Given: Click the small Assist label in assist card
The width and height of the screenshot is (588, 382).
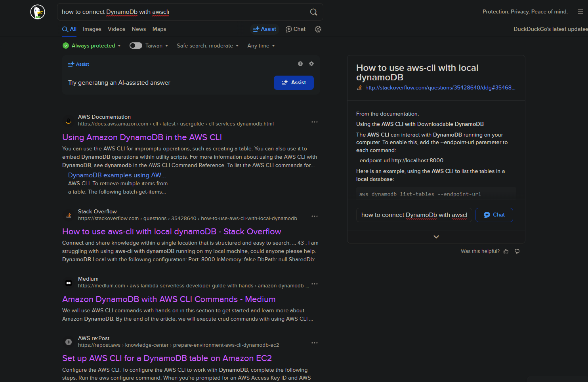Looking at the screenshot, I should (78, 64).
